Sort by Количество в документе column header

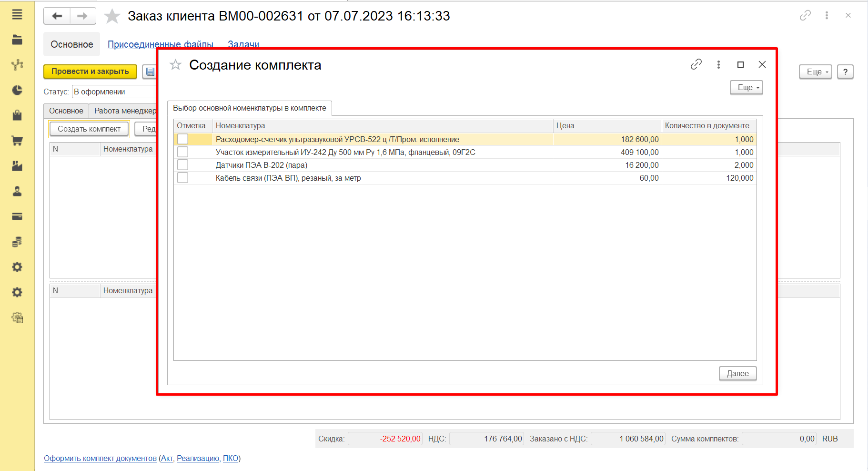tap(709, 126)
